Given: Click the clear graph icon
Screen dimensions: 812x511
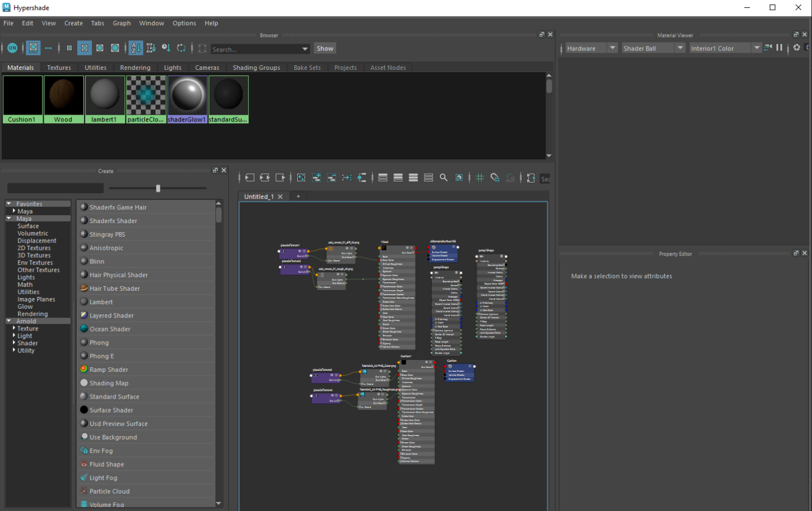Looking at the screenshot, I should (x=301, y=178).
